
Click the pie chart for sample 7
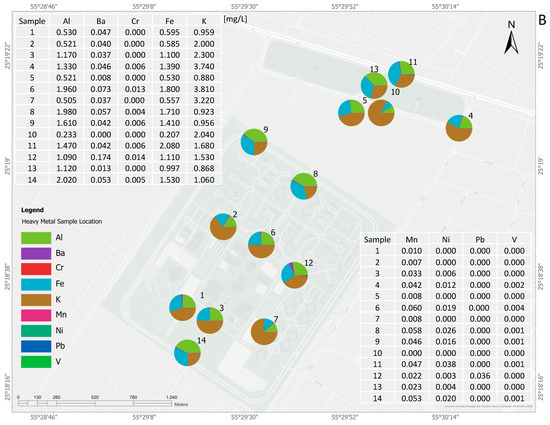click(x=264, y=332)
